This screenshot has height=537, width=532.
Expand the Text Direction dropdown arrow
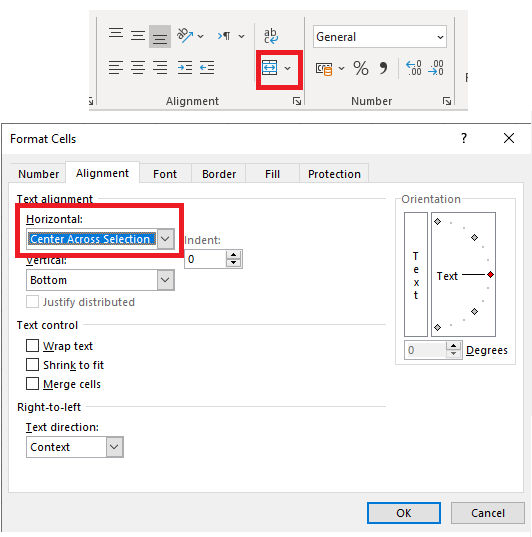(242, 36)
